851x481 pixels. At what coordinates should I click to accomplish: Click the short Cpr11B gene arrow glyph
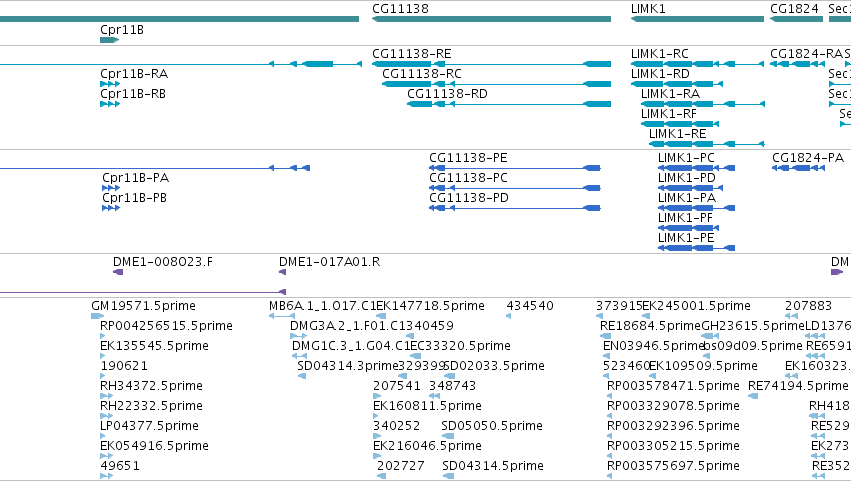click(x=109, y=40)
